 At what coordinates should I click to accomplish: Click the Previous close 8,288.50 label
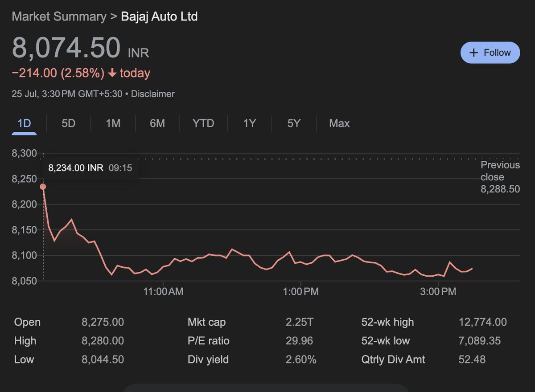tap(500, 177)
